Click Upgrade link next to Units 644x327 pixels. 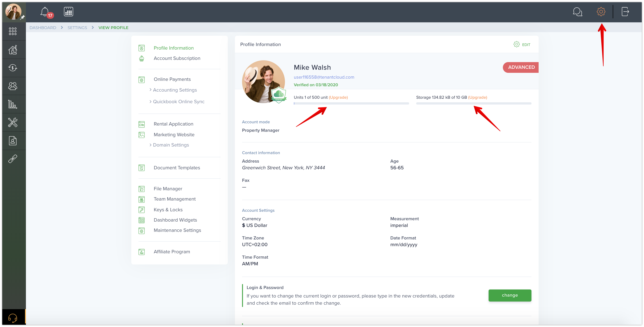[x=338, y=97]
